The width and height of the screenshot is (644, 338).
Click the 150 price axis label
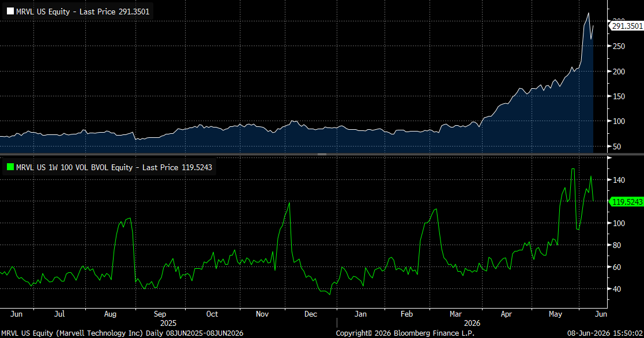(619, 96)
